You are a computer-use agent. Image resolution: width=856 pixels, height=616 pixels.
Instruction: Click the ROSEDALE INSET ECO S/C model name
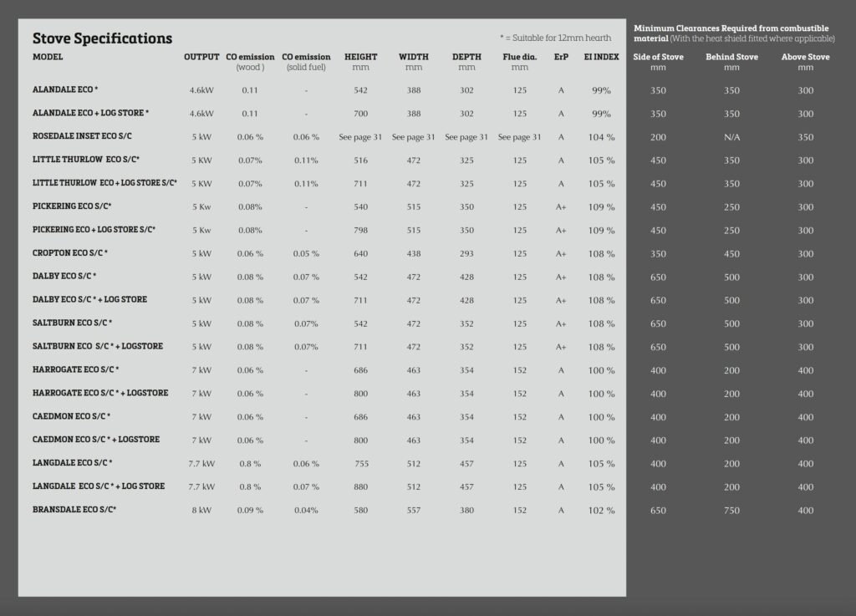[x=82, y=136]
